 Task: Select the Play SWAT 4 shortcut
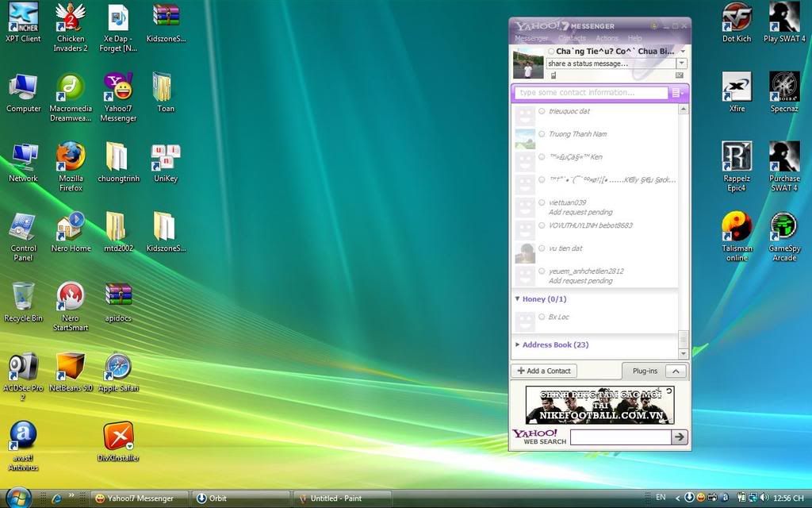coord(784,23)
